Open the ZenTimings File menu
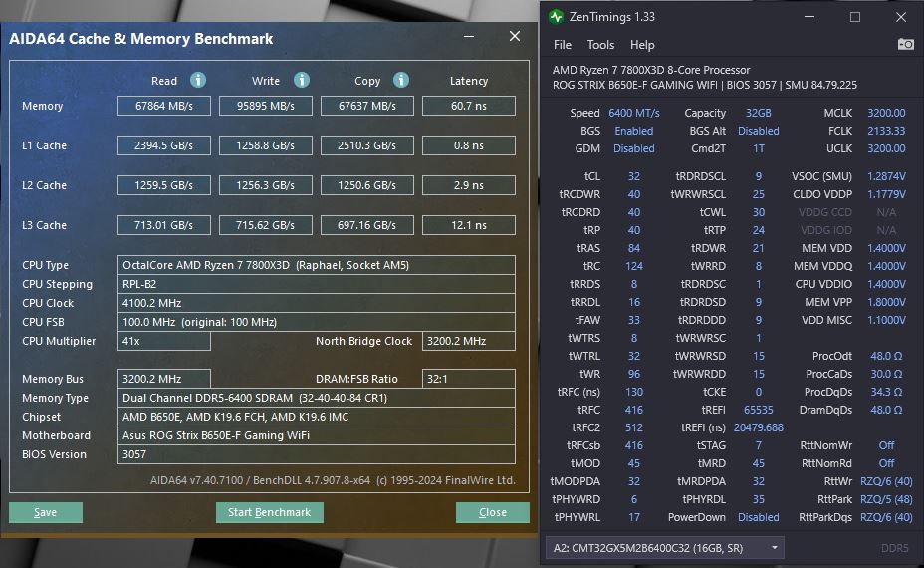This screenshot has height=568, width=924. tap(563, 45)
